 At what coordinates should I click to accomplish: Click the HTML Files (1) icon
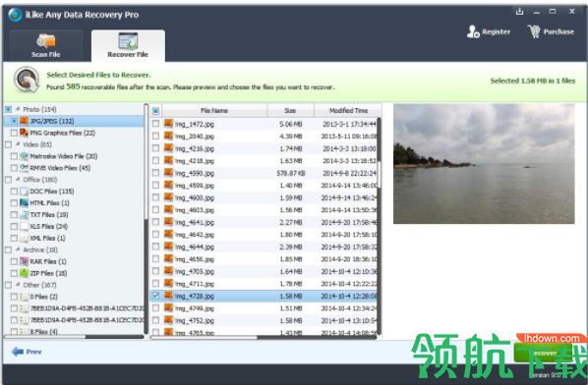coord(24,202)
